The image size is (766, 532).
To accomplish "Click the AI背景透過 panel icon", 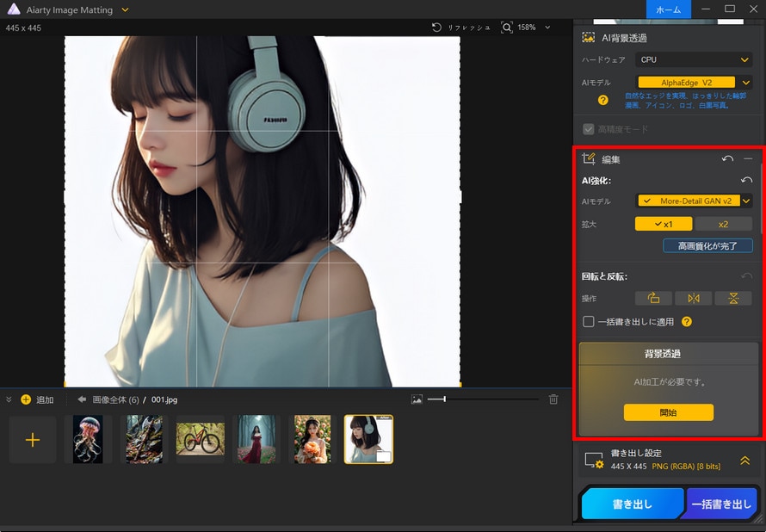I will [588, 38].
